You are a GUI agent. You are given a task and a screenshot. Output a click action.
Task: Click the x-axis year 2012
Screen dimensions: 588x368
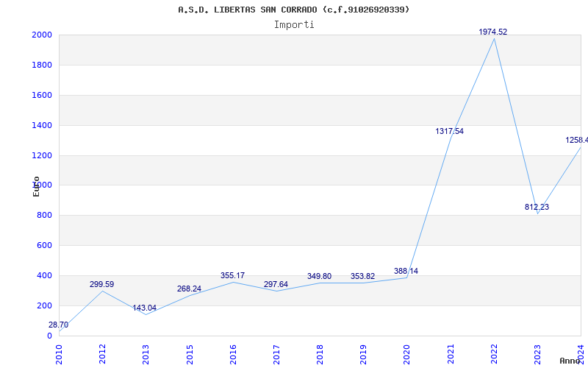(x=102, y=355)
